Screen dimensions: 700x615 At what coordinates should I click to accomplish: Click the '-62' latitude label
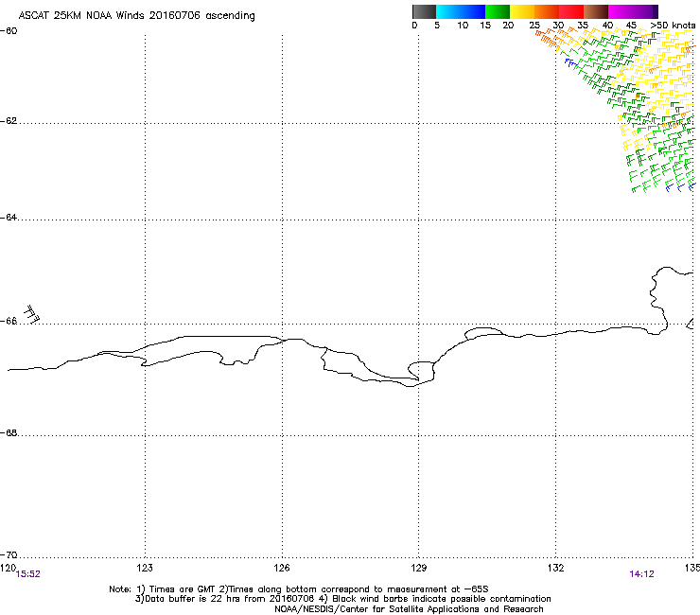click(9, 121)
